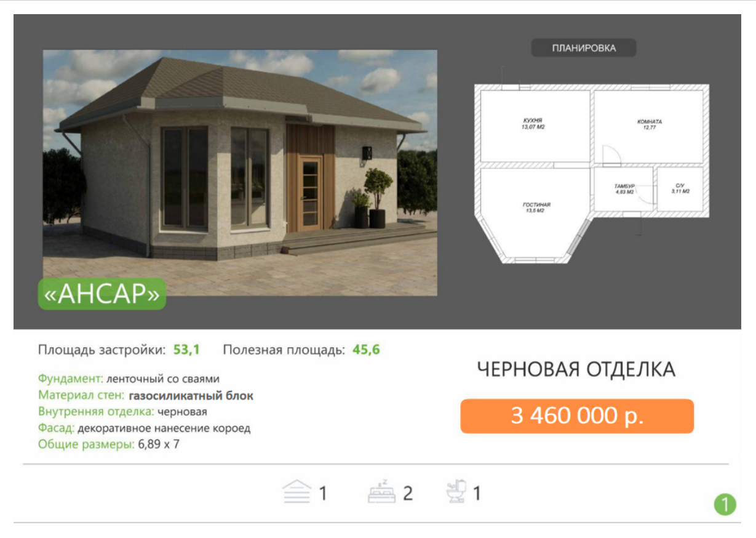The image size is (756, 538).
Task: Click the bathroom toilet icon
Action: (x=456, y=492)
